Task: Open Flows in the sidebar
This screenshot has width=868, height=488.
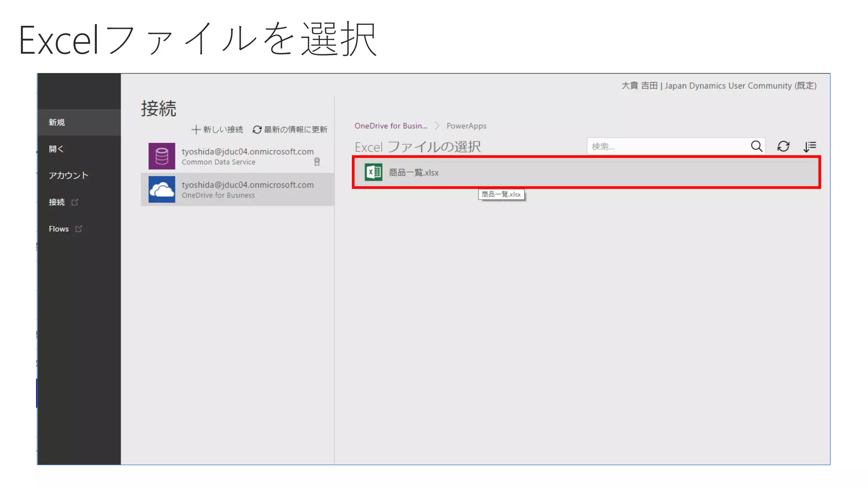Action: click(79, 229)
